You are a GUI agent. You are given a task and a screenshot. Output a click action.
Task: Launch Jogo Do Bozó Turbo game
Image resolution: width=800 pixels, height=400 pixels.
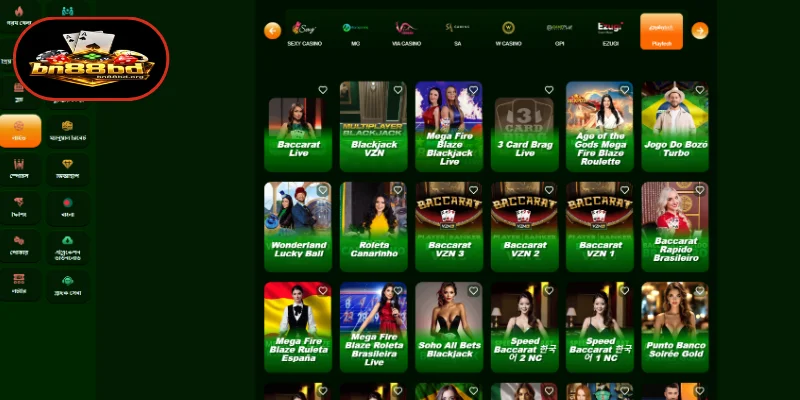676,127
